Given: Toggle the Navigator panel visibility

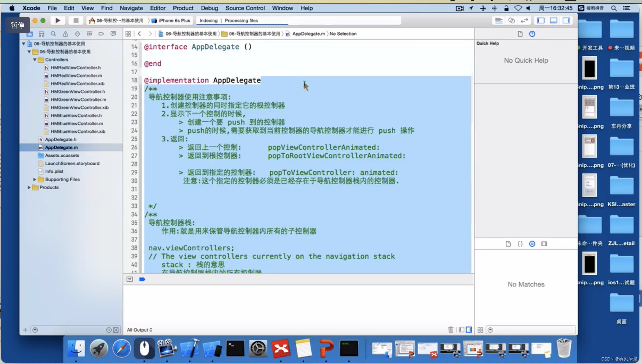Looking at the screenshot, I should pos(541,20).
